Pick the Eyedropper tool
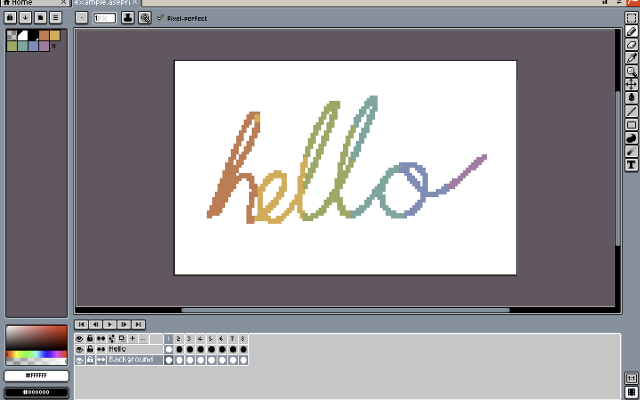The image size is (640, 400). tap(631, 58)
